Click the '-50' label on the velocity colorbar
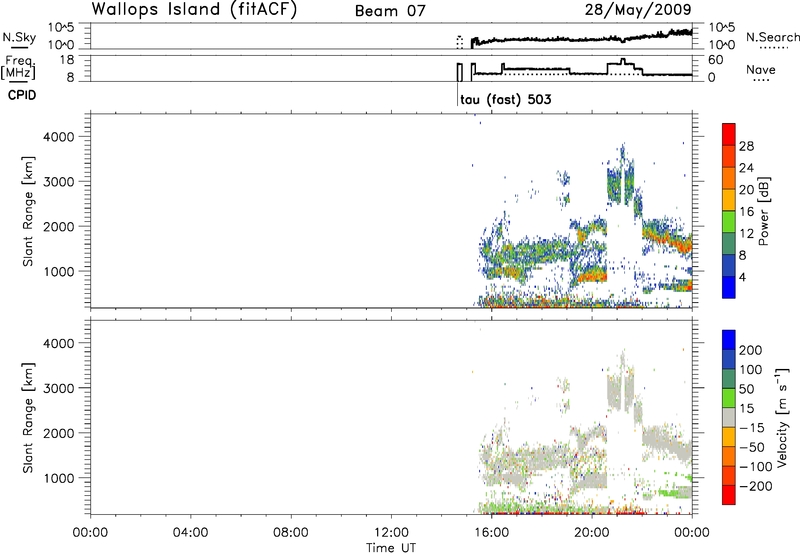Image resolution: width=800 pixels, height=554 pixels. tap(752, 447)
